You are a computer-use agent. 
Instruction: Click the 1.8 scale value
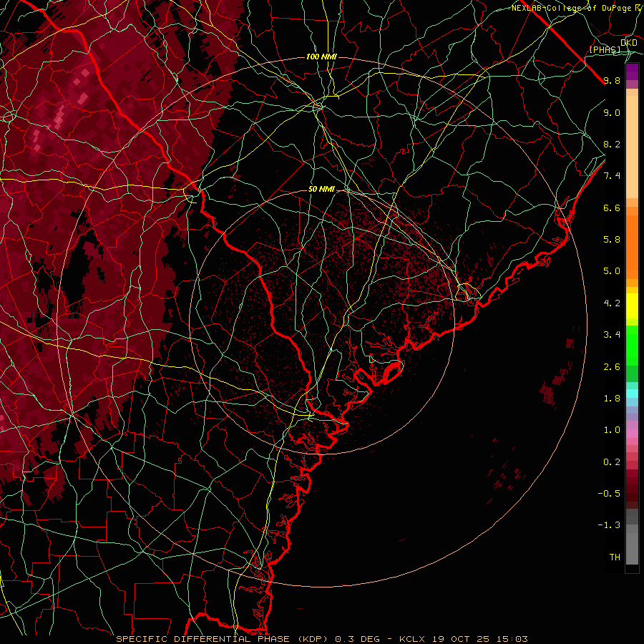612,399
